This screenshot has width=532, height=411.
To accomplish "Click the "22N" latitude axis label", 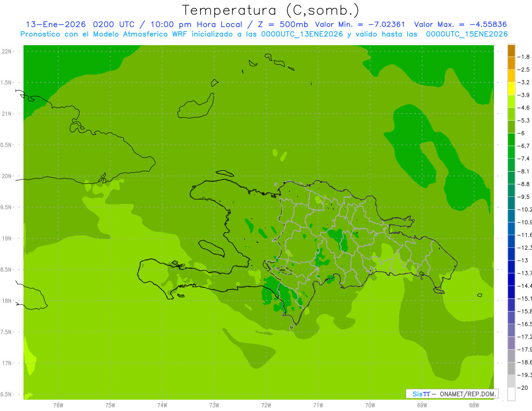I will point(7,51).
